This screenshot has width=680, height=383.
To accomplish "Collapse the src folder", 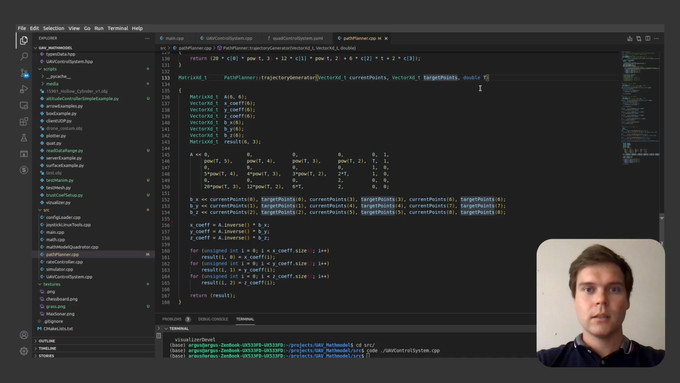I will pyautogui.click(x=40, y=210).
